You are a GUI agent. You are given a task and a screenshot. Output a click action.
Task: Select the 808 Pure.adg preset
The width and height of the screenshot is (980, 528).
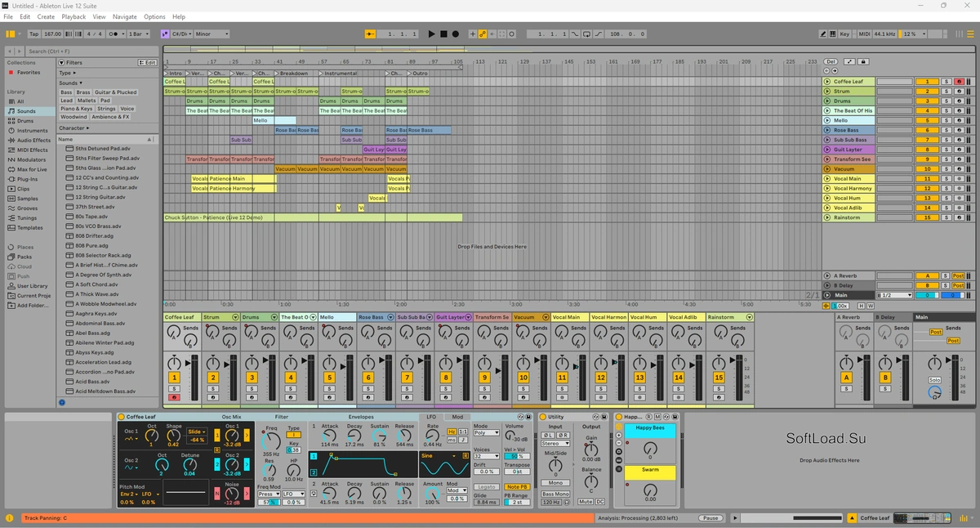(x=92, y=245)
